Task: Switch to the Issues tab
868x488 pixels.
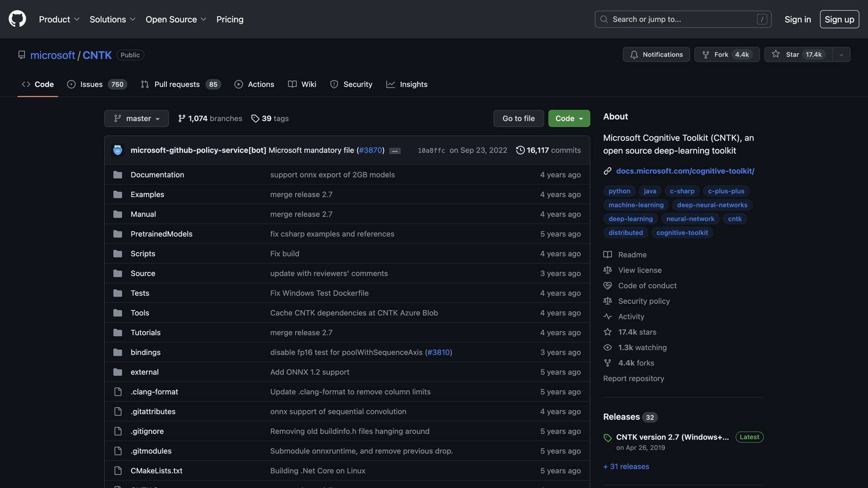Action: [x=91, y=84]
